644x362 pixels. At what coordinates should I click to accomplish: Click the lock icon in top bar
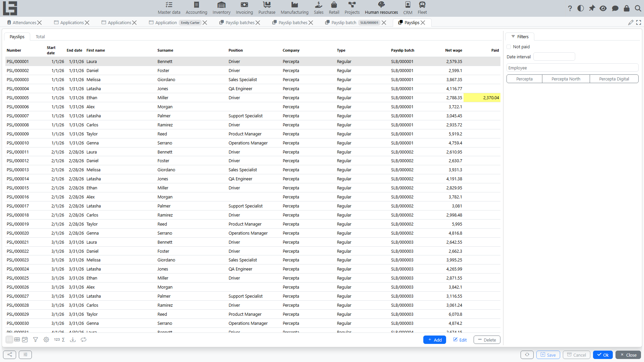tap(627, 8)
